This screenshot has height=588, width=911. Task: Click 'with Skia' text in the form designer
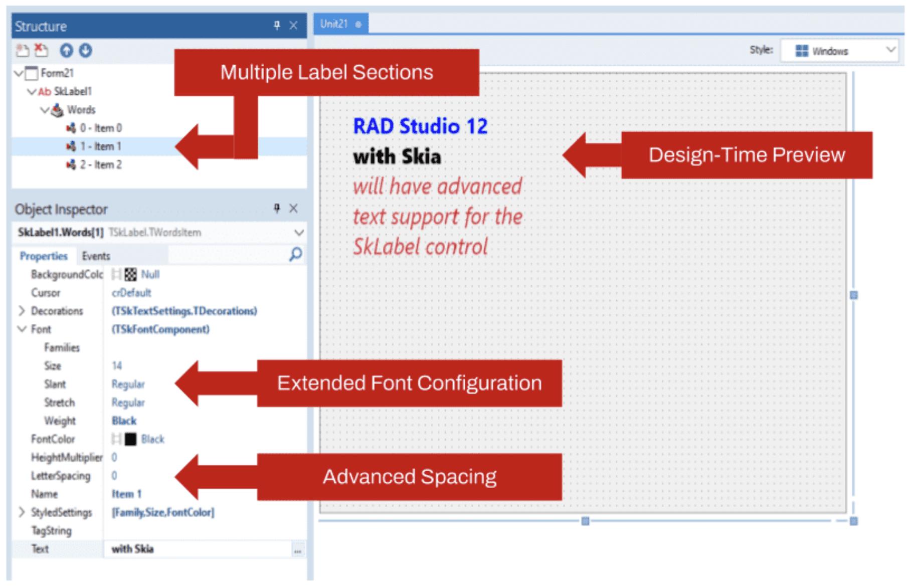[397, 157]
